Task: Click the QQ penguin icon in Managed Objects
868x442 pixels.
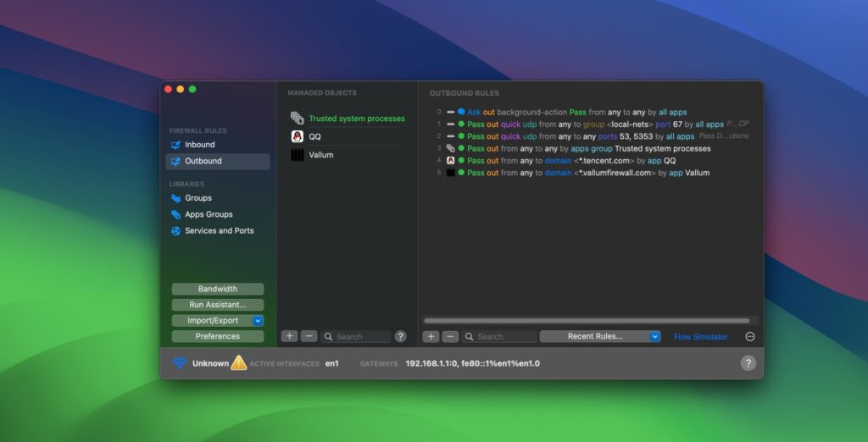Action: point(298,136)
